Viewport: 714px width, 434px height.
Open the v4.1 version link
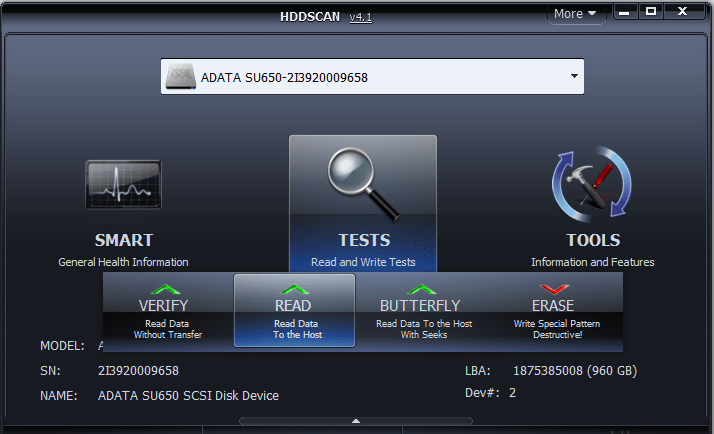[x=361, y=17]
